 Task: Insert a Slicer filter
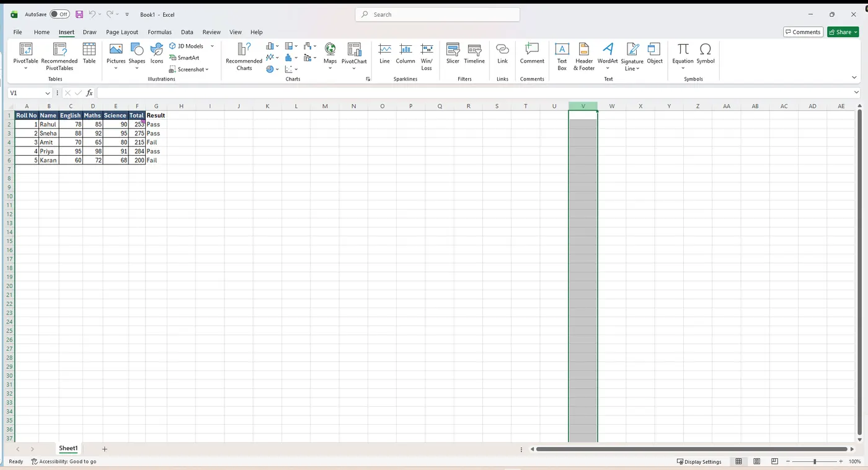coord(453,53)
